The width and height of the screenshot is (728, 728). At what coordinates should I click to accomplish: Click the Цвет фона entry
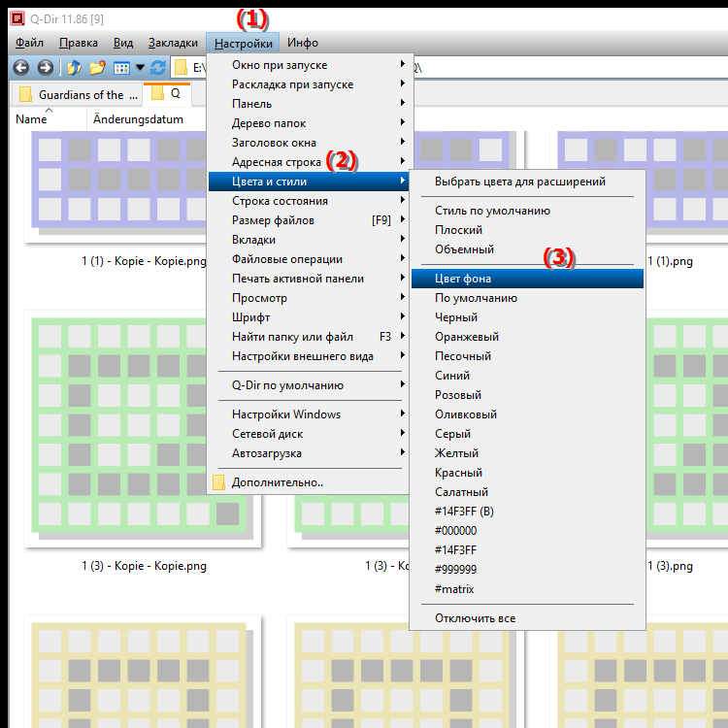[527, 279]
